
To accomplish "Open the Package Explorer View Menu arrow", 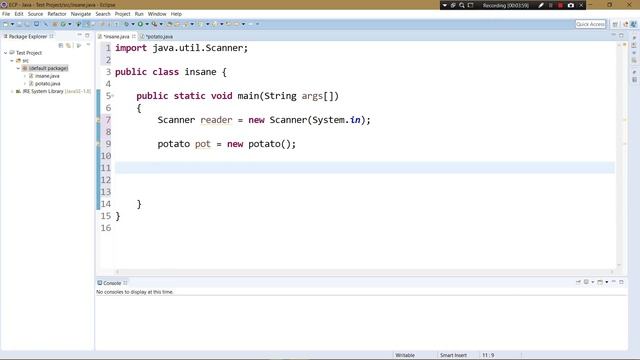I will click(88, 45).
